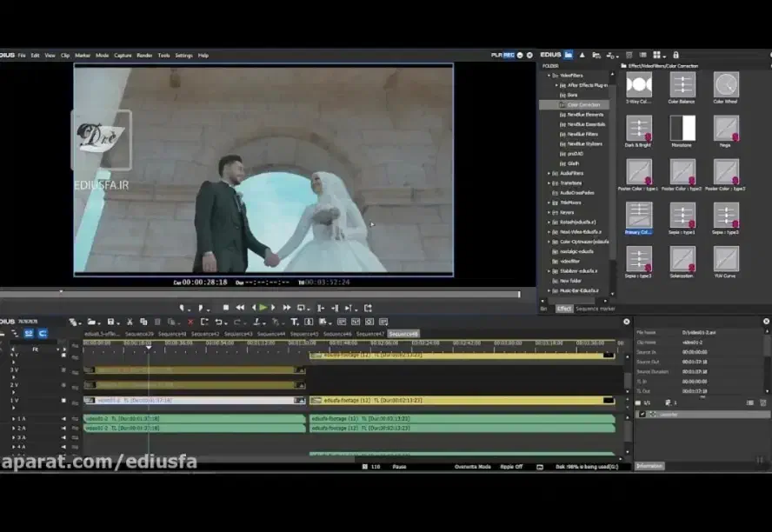Click the Stop playback button
Screen dimensions: 772x532
(226, 308)
